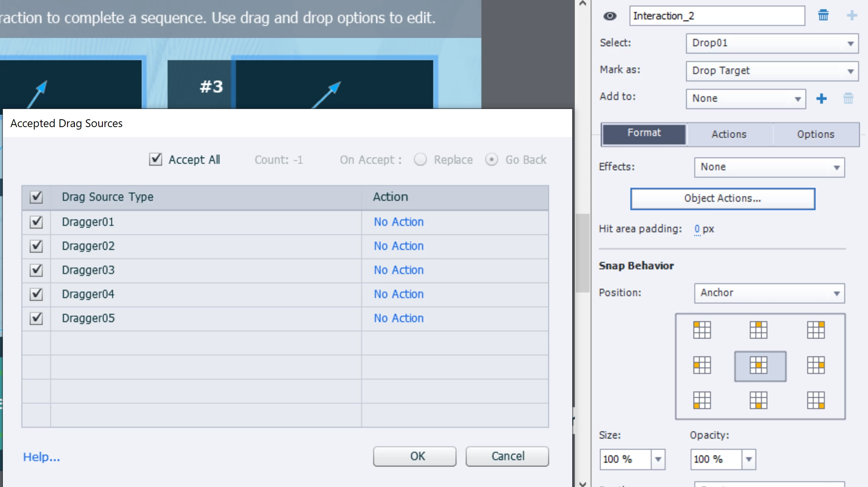868x487 pixels.
Task: Switch to the Actions tab
Action: coord(729,135)
